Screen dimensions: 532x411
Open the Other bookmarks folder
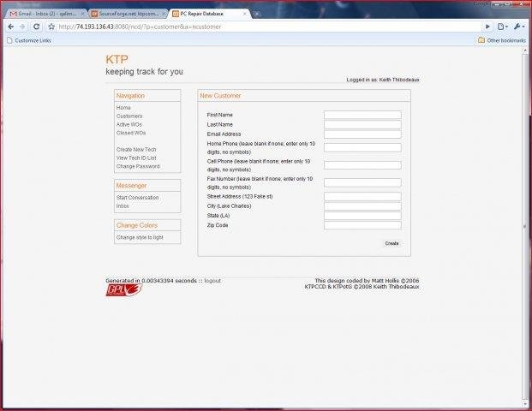502,40
